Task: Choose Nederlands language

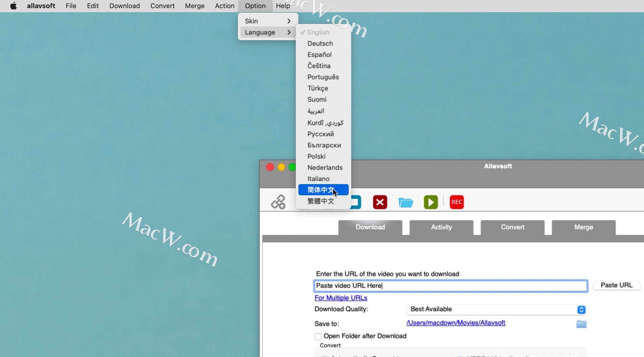Action: 323,167
